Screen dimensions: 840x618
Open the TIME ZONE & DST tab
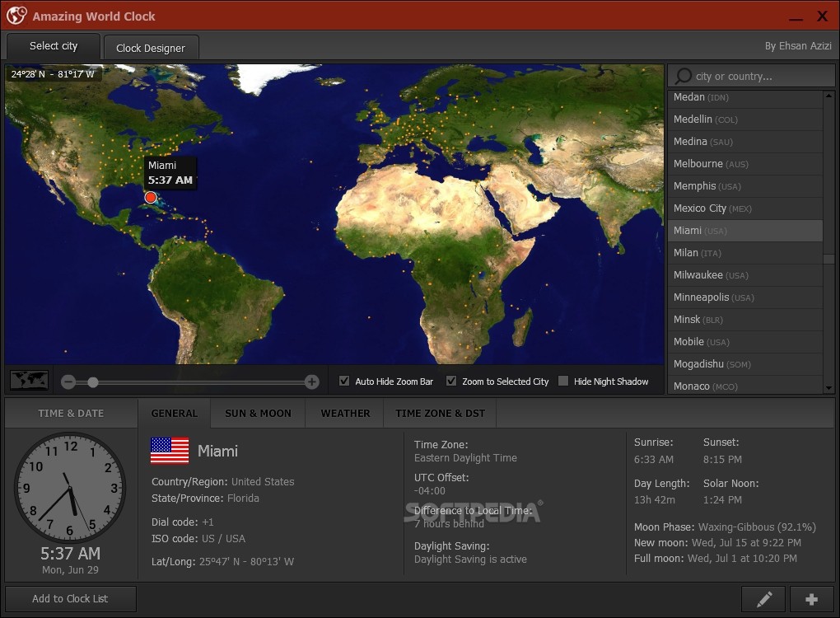coord(440,414)
